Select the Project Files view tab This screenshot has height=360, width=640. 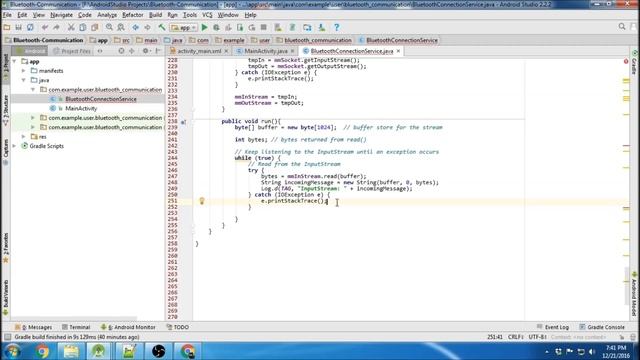click(72, 51)
